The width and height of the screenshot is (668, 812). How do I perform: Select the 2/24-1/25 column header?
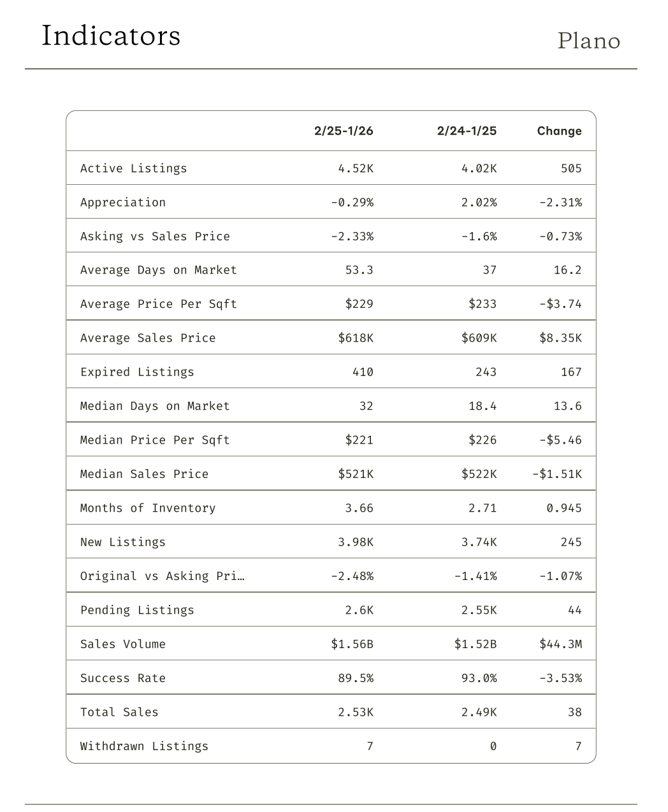pyautogui.click(x=467, y=131)
